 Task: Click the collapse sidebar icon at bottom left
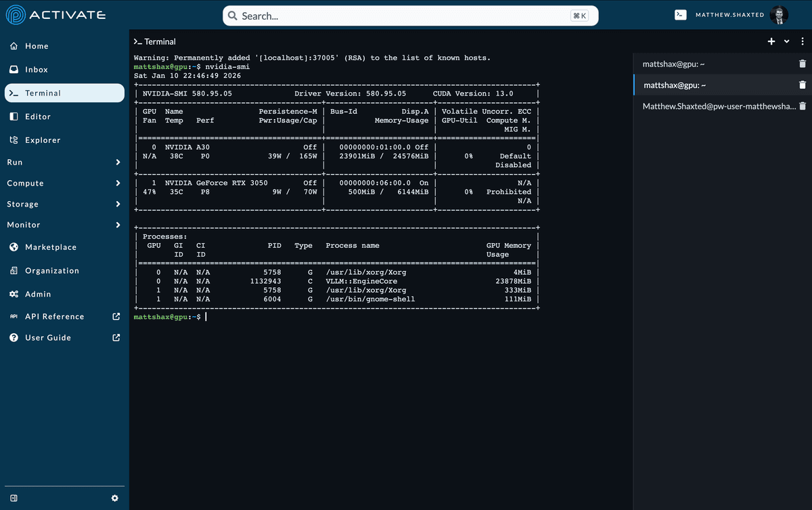pos(15,498)
